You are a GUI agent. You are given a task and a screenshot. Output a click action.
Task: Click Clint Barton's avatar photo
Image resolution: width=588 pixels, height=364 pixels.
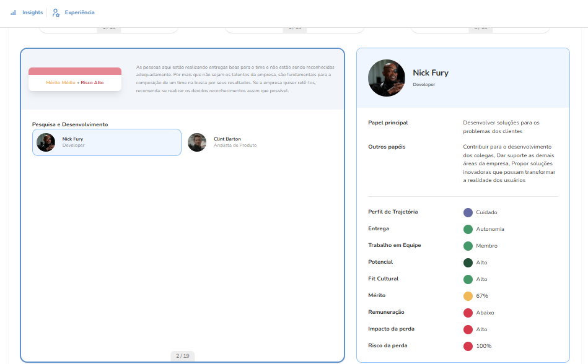(197, 142)
